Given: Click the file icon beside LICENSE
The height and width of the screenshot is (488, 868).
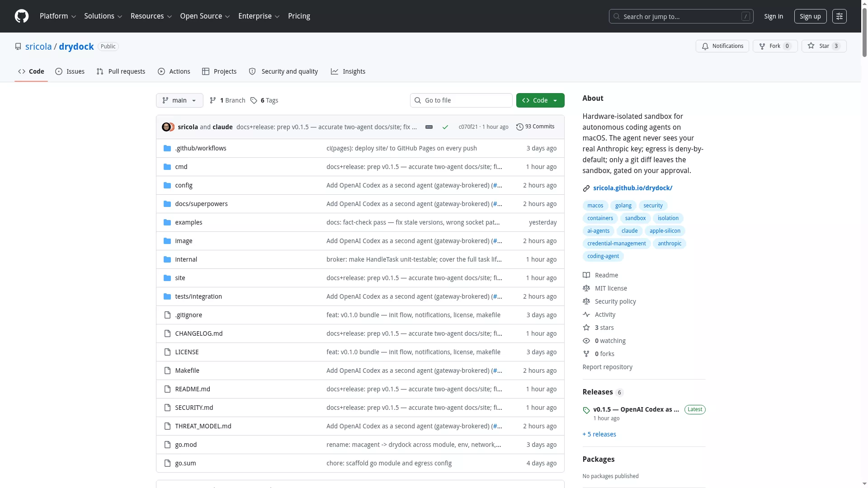Looking at the screenshot, I should coord(167,352).
